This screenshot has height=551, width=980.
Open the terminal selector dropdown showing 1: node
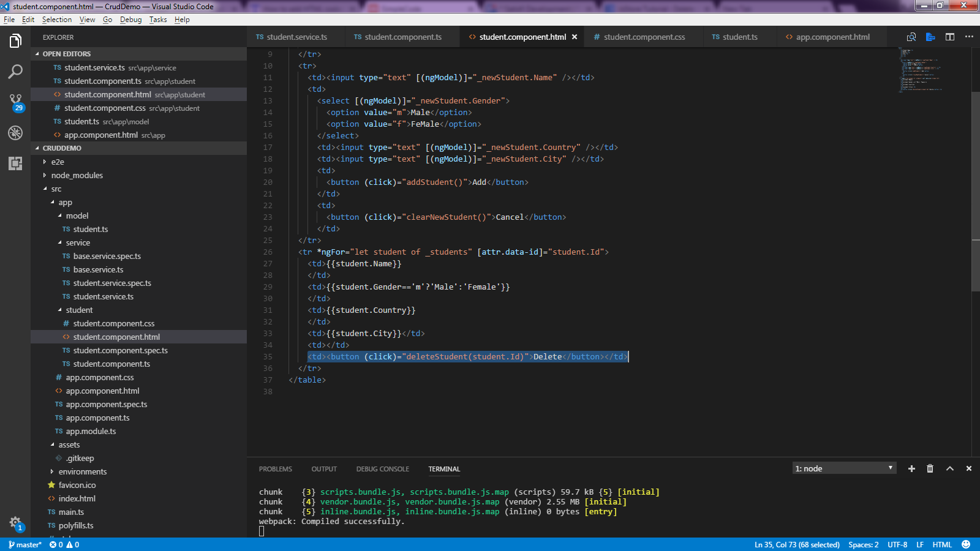pos(843,468)
